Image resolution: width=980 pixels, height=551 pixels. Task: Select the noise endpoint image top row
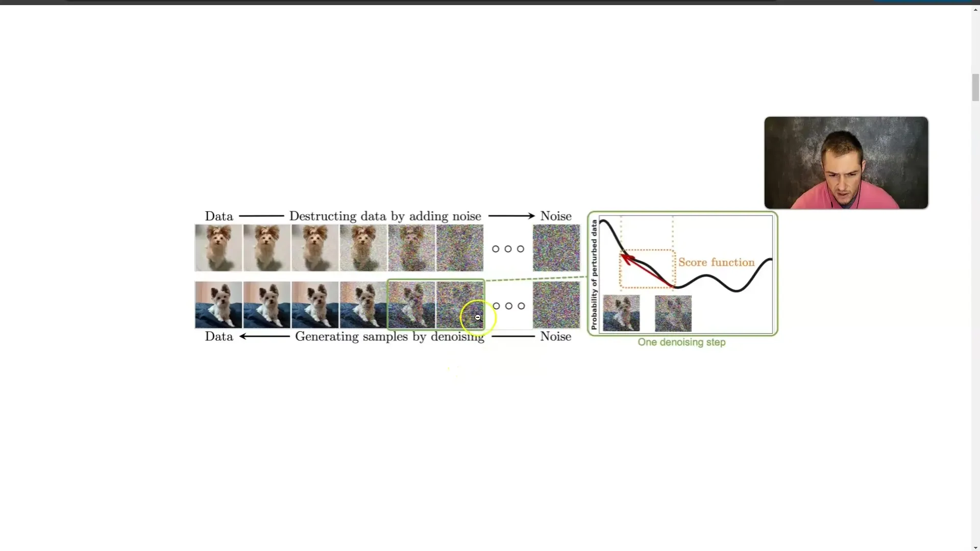click(x=556, y=247)
